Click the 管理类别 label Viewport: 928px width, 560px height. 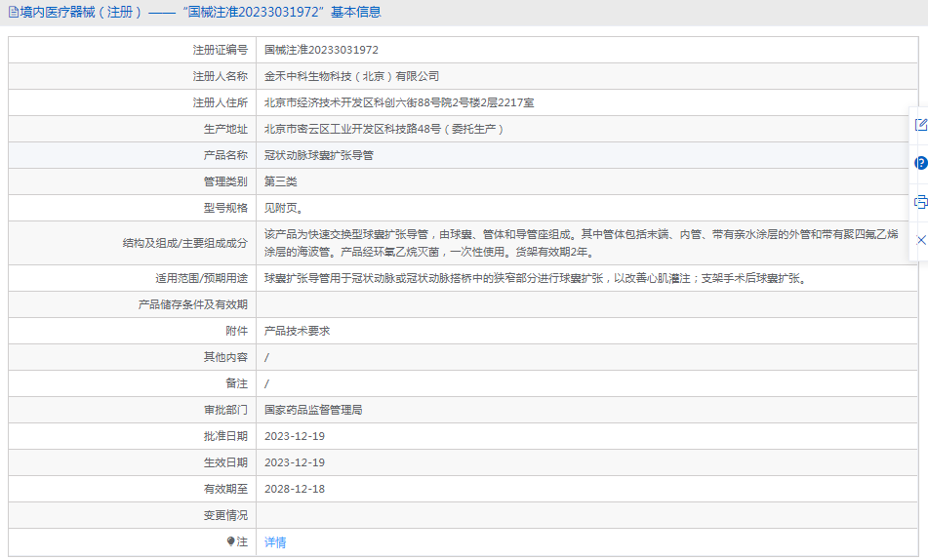[x=225, y=181]
